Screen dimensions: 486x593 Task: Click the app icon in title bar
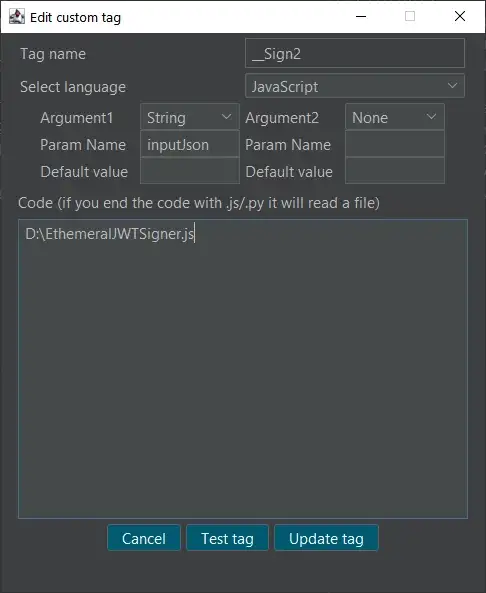(x=17, y=16)
